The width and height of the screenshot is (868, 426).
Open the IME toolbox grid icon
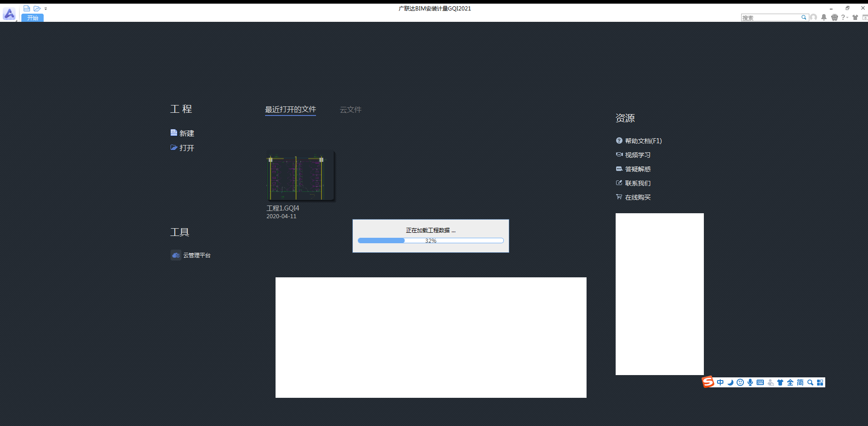[x=820, y=382]
